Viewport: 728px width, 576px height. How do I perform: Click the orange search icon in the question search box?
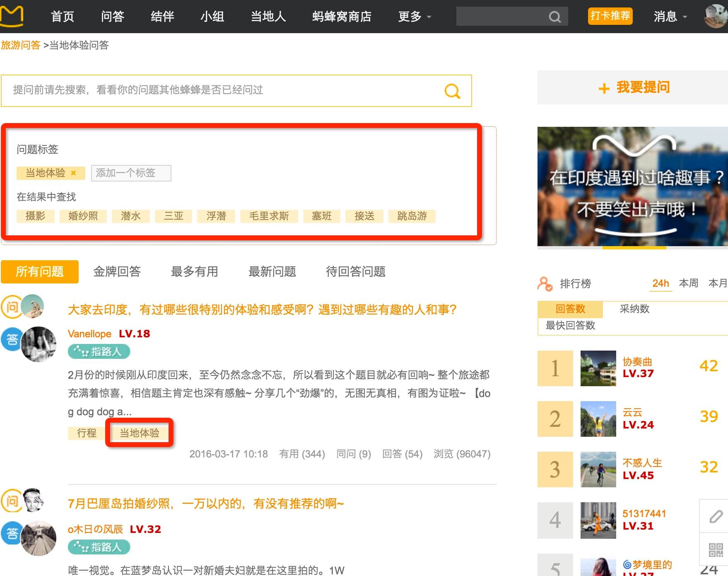[452, 91]
